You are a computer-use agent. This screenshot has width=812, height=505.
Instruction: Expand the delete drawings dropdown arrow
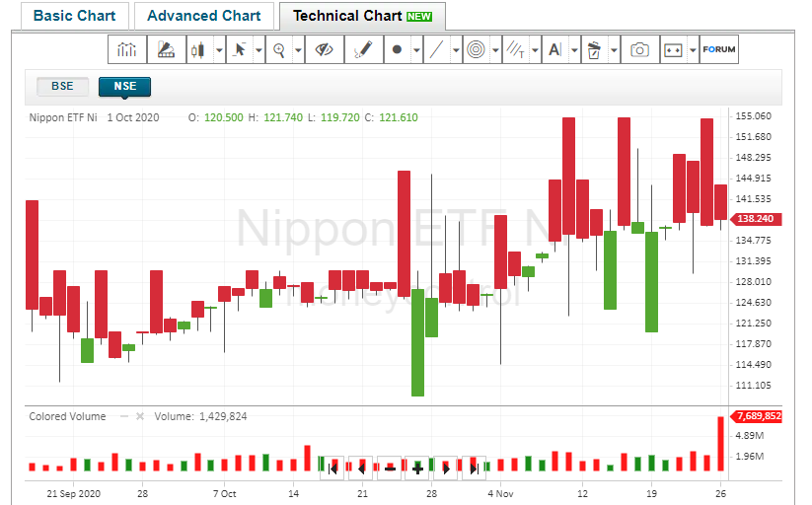pyautogui.click(x=614, y=49)
